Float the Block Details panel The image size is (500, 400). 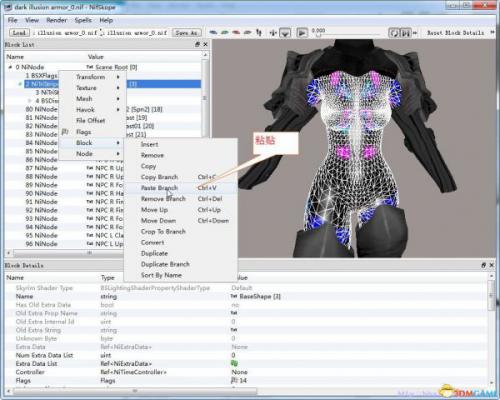pos(484,265)
